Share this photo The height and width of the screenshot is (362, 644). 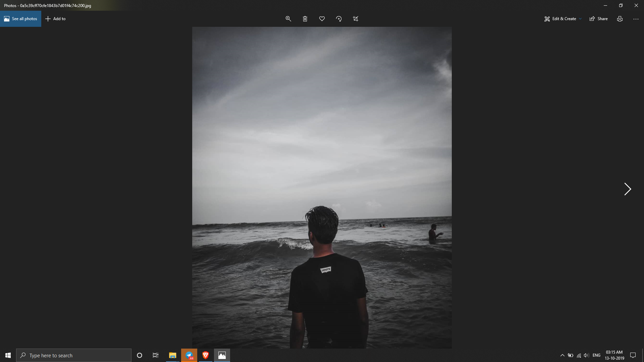(x=598, y=18)
